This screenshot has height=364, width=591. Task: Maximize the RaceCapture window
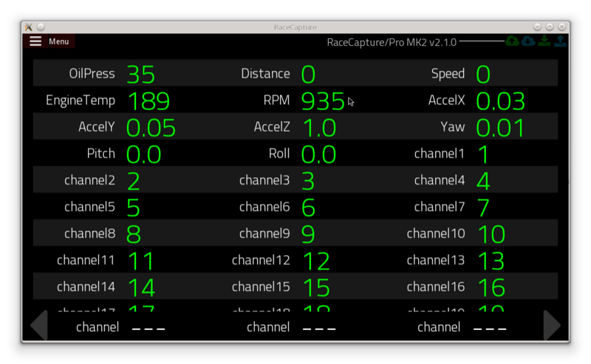point(550,27)
